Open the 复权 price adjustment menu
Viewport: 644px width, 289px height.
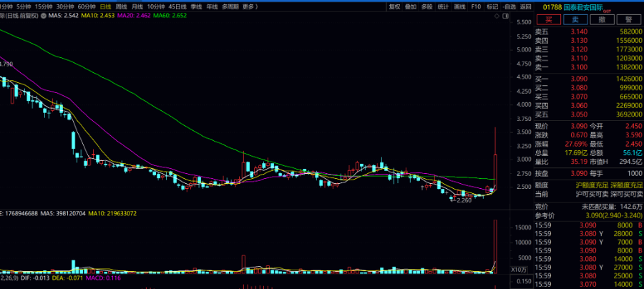394,6
